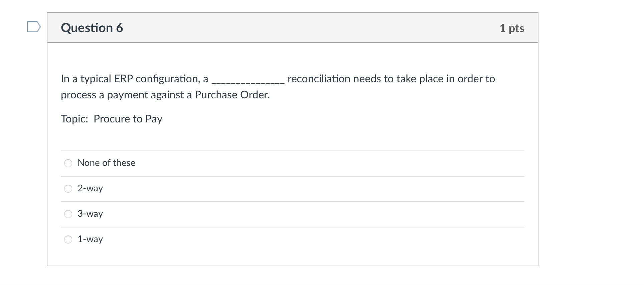Click the '2-way' answer label text
The height and width of the screenshot is (285, 644).
pos(90,188)
